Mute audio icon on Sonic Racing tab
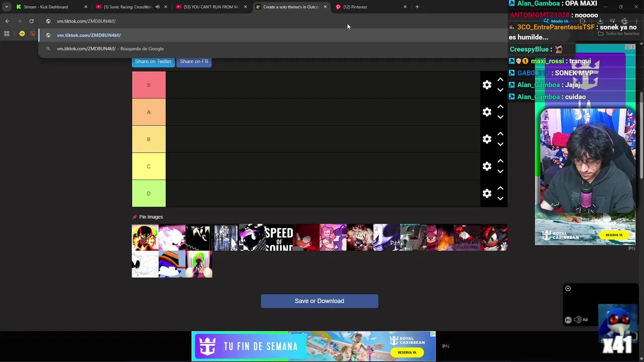 point(157,7)
